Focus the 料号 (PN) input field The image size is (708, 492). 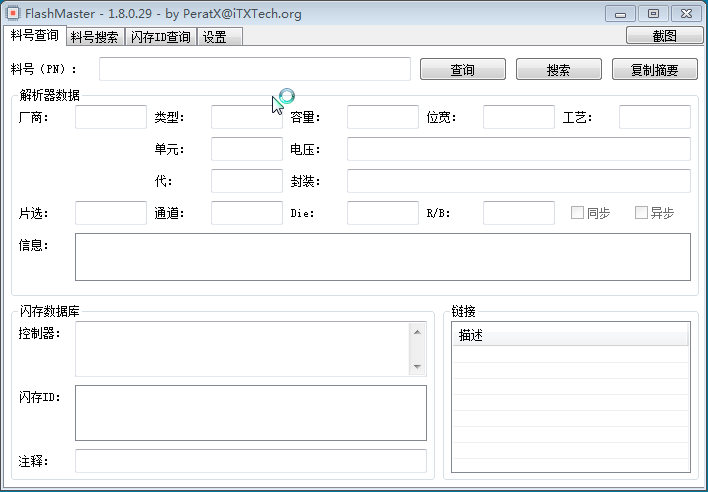pos(254,69)
